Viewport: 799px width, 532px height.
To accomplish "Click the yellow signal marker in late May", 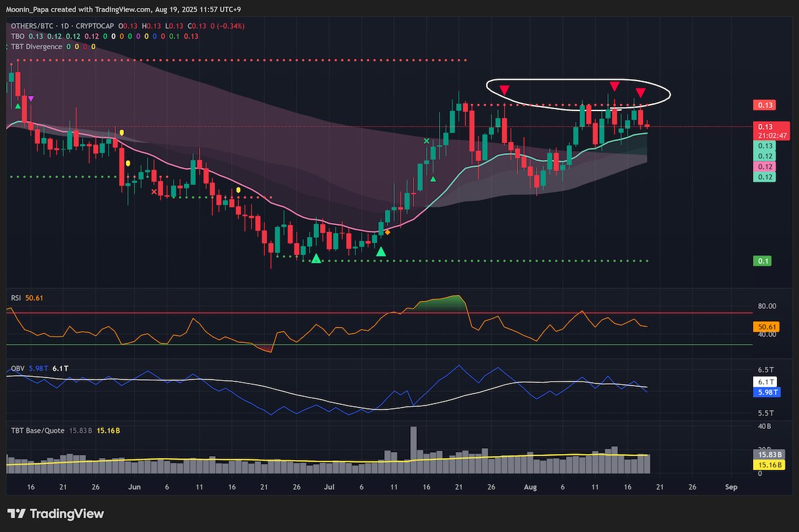I will [122, 133].
